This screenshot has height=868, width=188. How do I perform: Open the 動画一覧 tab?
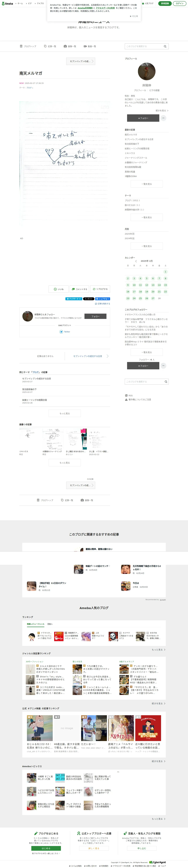click(x=90, y=46)
